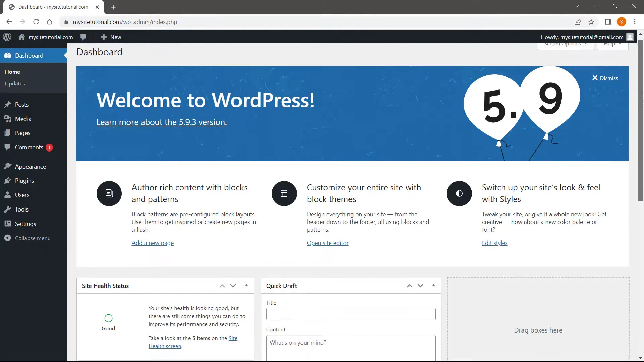
Task: Toggle Site Health Status panel collapse
Action: click(246, 286)
